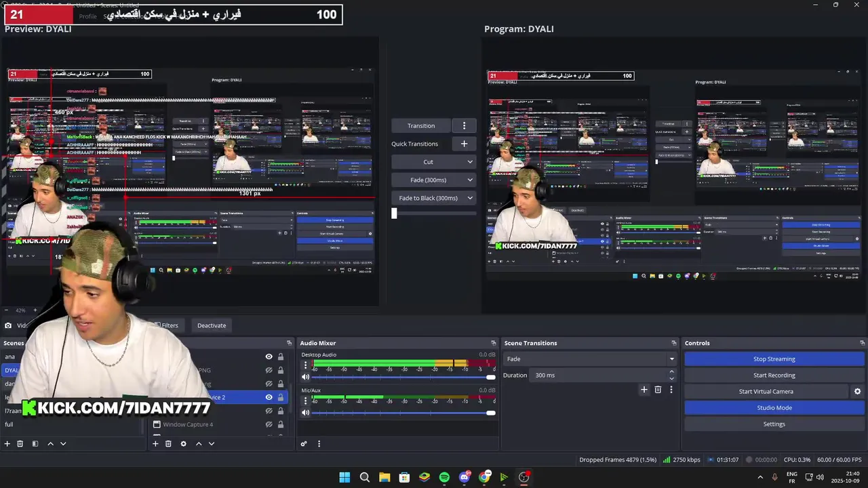
Task: Mute Desktop Audio speaker icon
Action: (x=305, y=377)
